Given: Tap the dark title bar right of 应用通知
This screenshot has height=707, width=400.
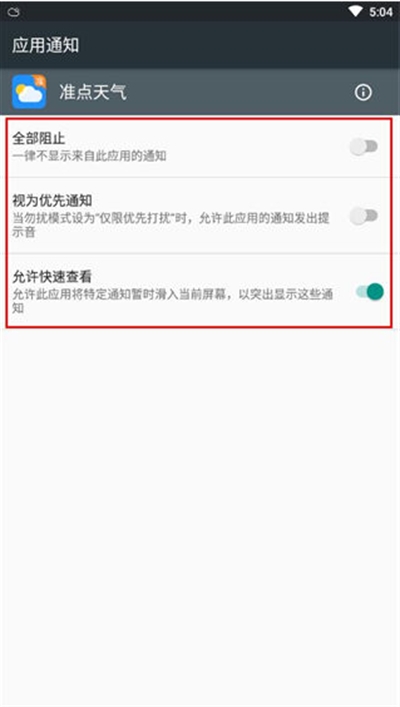Looking at the screenshot, I should click(x=239, y=45).
